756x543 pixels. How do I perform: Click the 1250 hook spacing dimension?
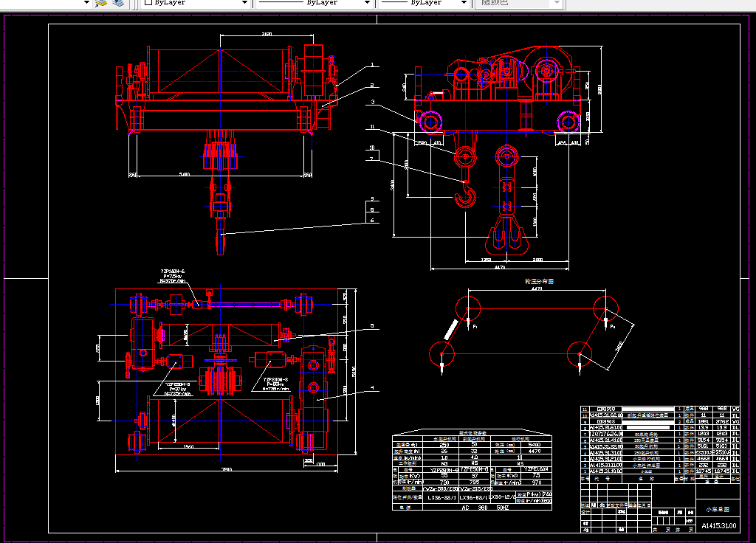pos(486,260)
